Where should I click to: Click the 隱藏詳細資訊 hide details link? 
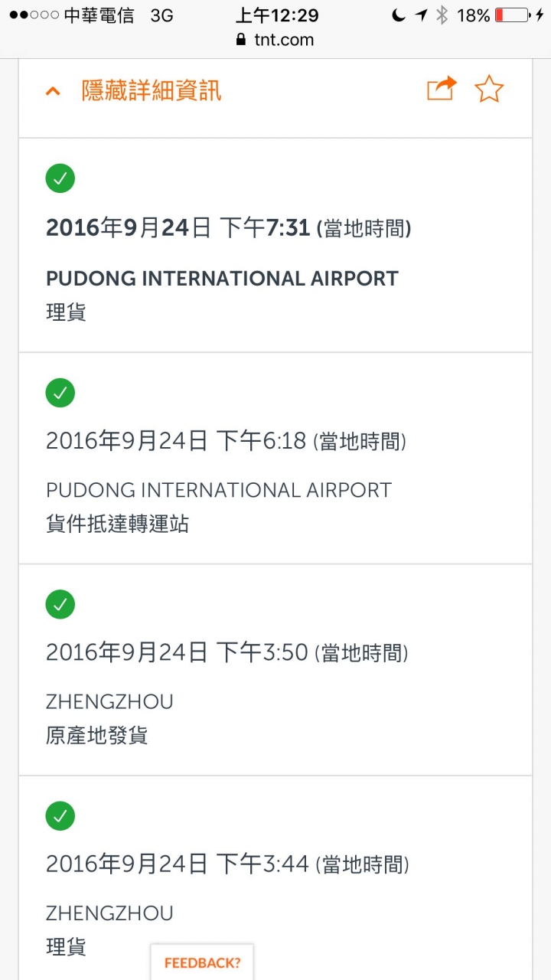point(152,91)
